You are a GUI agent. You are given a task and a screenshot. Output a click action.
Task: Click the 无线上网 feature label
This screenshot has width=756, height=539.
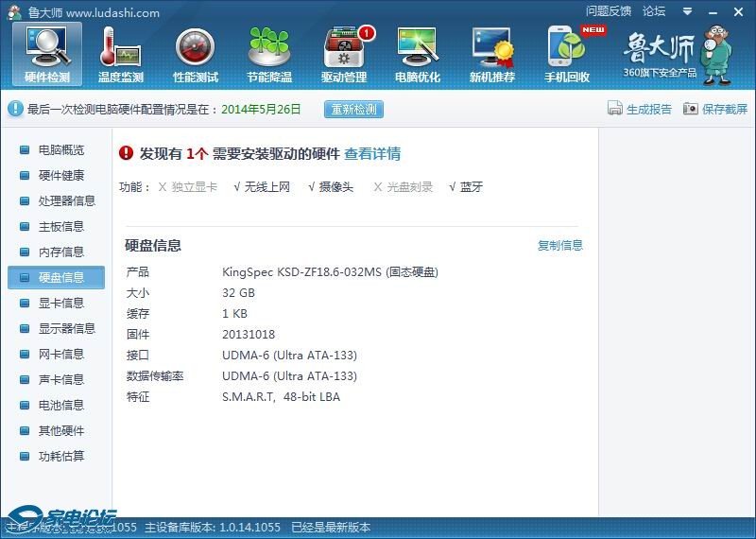coord(267,186)
